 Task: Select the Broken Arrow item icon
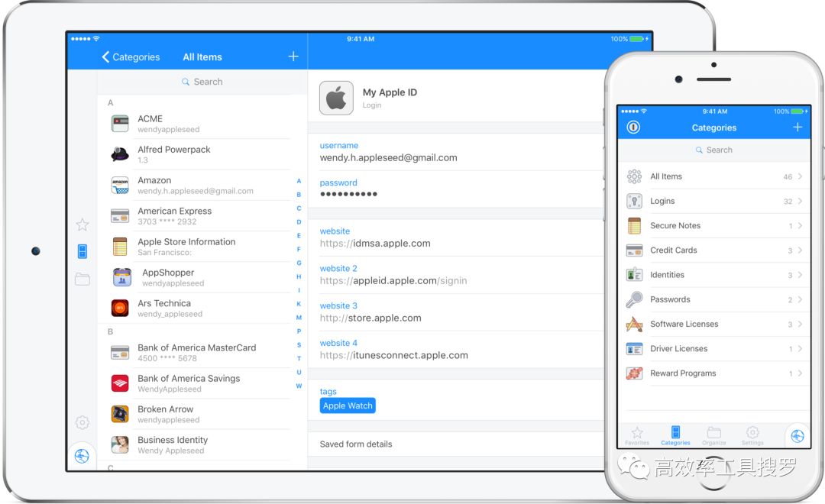pos(120,414)
